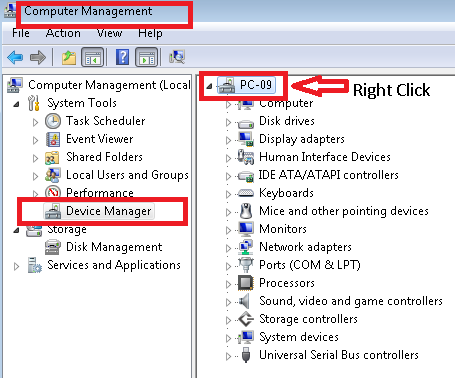Viewport: 455px width, 378px height.
Task: Collapse the PC-09 device tree
Action: [209, 86]
